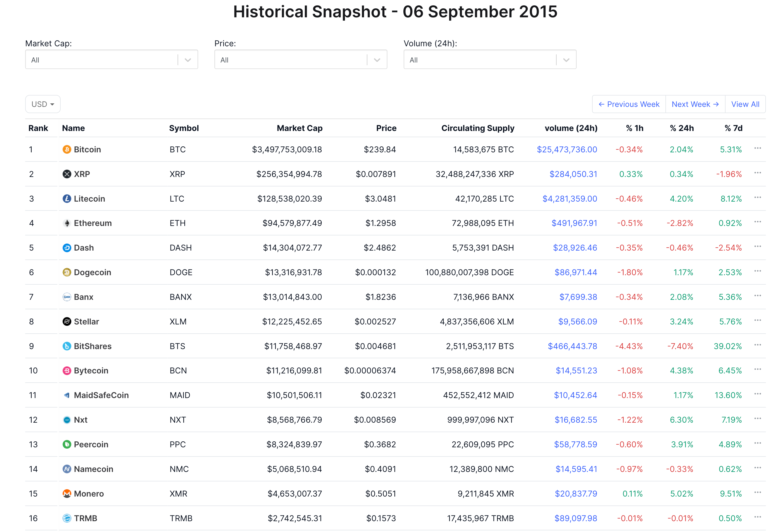The width and height of the screenshot is (784, 532).
Task: Click the Litecoin logo icon
Action: [x=67, y=199]
